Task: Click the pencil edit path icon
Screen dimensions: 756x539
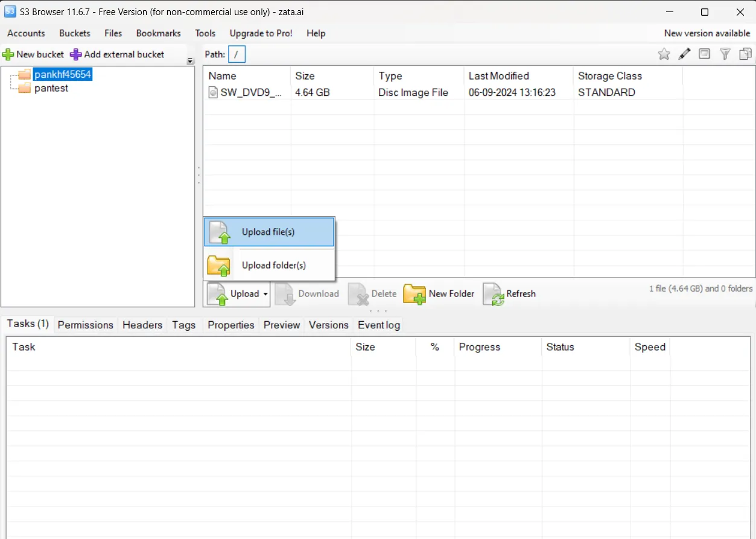Action: tap(684, 54)
